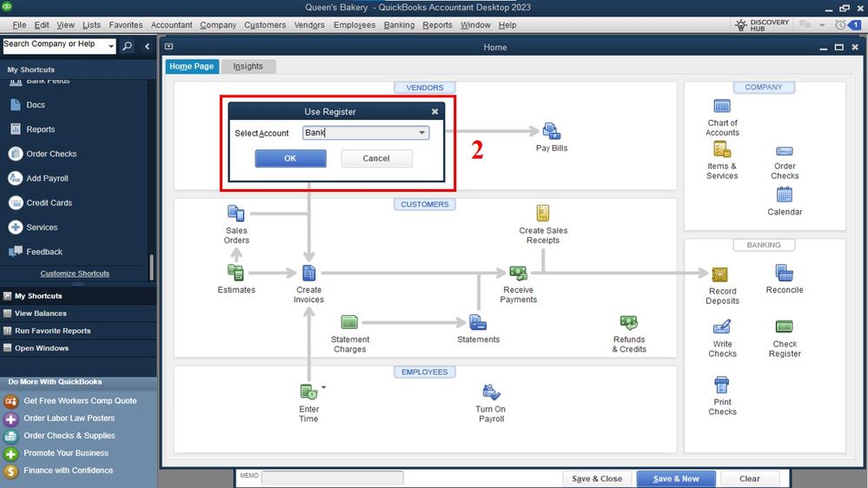The height and width of the screenshot is (488, 868).
Task: Open Estimates icon
Action: (236, 273)
